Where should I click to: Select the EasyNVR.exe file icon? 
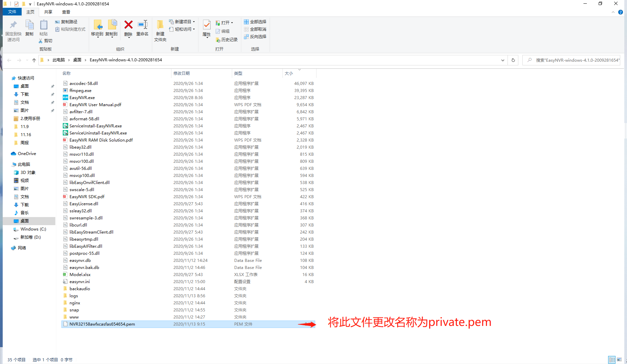tap(65, 98)
